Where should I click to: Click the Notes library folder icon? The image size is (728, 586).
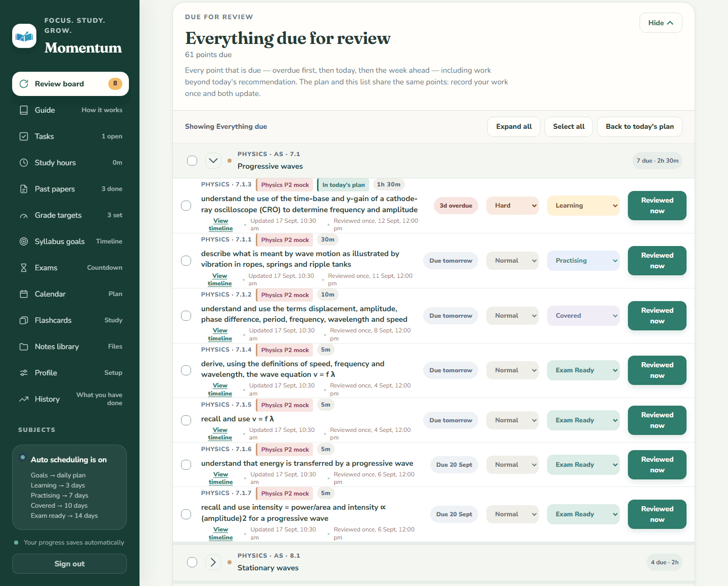[x=24, y=347]
